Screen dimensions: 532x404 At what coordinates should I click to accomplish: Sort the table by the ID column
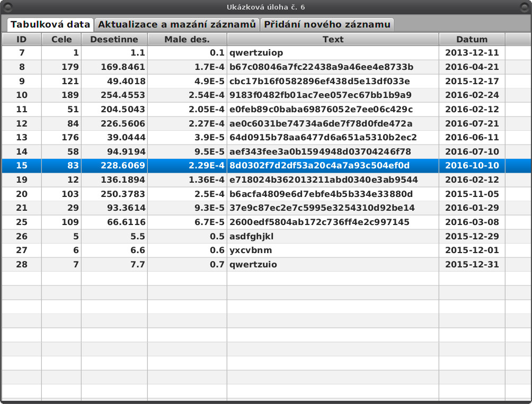[x=21, y=39]
